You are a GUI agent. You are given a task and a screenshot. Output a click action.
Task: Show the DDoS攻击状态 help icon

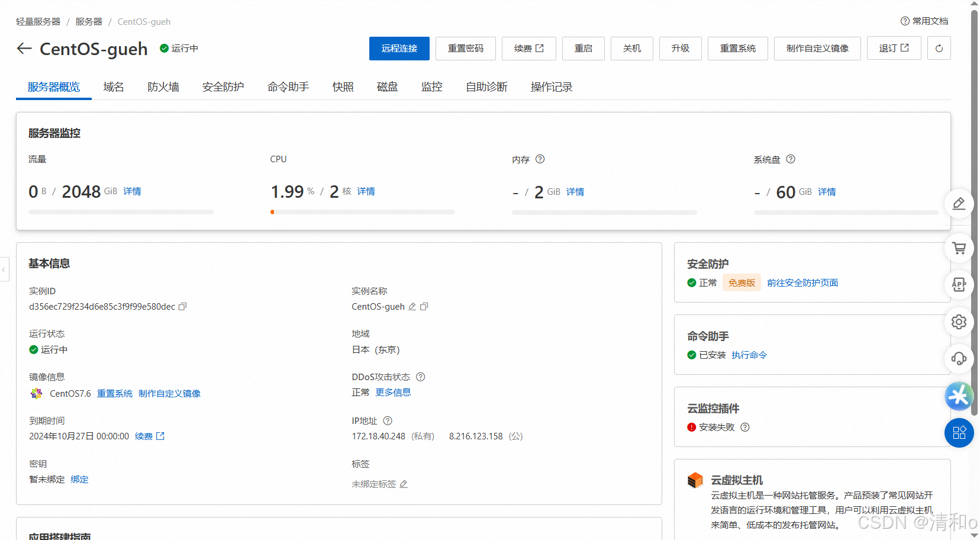point(421,377)
